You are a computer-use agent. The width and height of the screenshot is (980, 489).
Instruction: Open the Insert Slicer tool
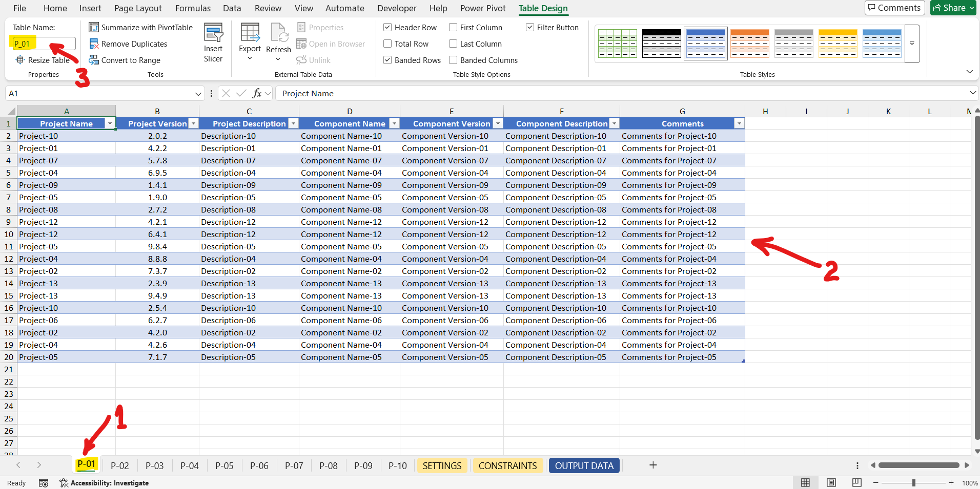point(213,43)
